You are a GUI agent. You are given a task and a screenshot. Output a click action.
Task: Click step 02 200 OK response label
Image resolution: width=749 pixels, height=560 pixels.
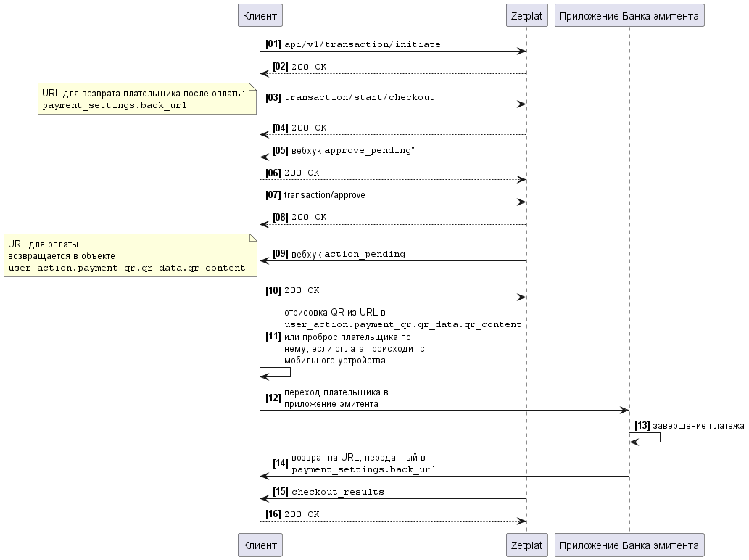308,67
